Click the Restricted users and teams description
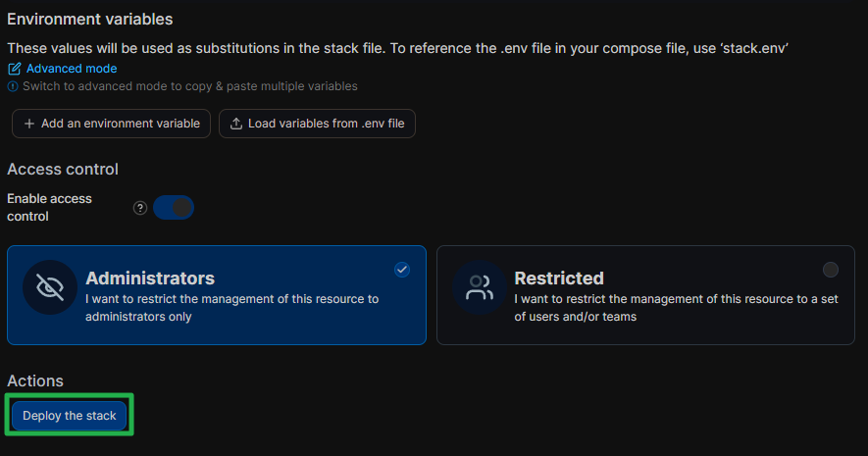 click(x=677, y=308)
